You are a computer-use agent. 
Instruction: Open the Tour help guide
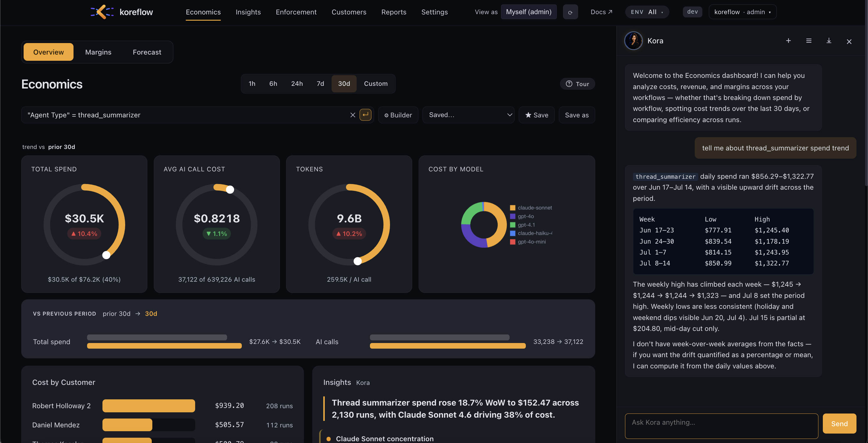click(x=577, y=84)
